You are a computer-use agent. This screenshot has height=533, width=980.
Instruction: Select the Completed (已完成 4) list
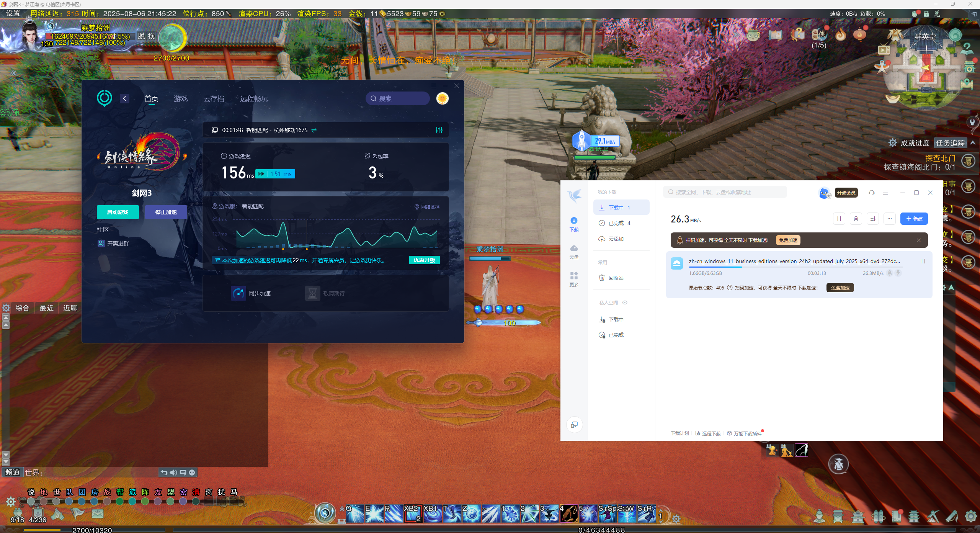(x=619, y=223)
